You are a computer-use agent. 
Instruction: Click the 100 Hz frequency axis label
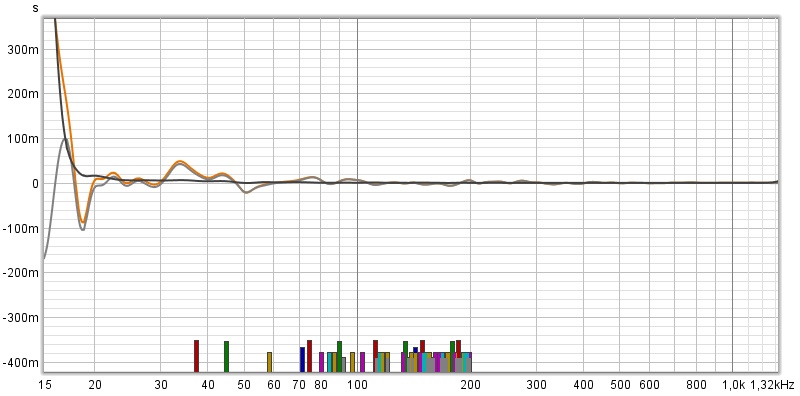[357, 385]
